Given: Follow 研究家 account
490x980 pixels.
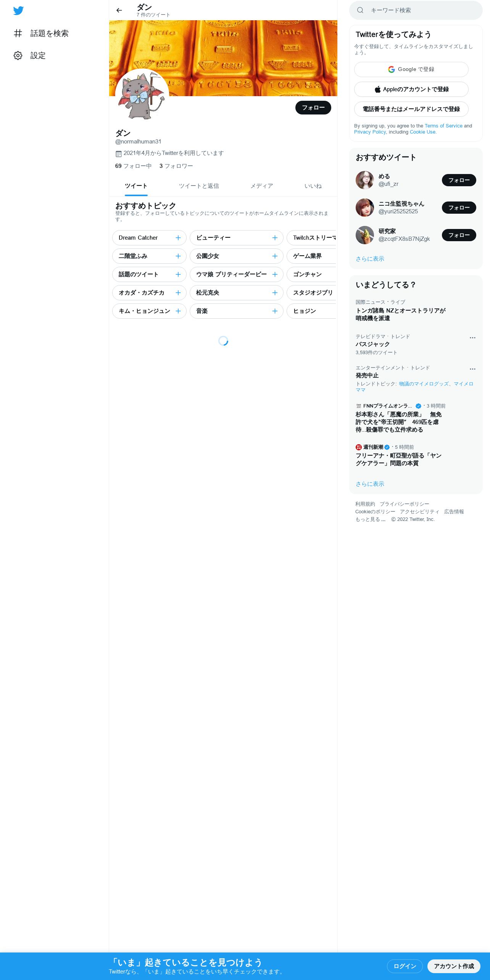Looking at the screenshot, I should [459, 235].
